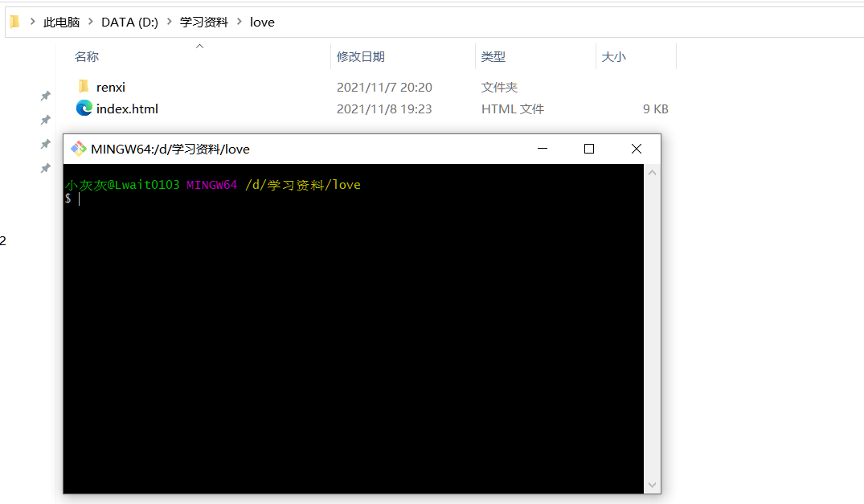864x504 pixels.
Task: Navigate to 学习资料 in the address bar
Action: [204, 22]
